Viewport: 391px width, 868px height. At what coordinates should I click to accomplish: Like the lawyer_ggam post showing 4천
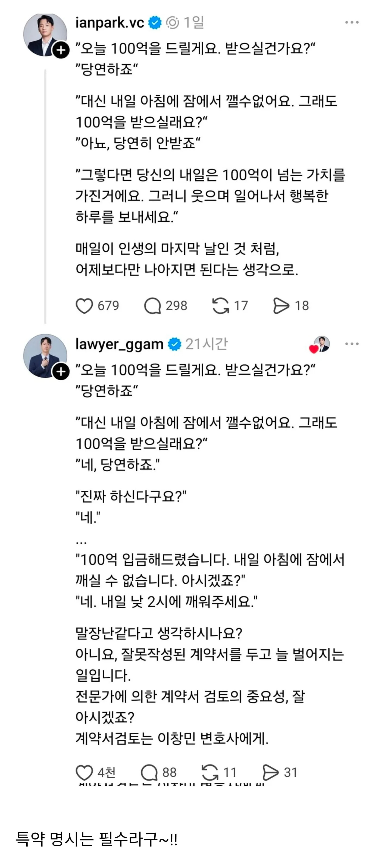(84, 772)
